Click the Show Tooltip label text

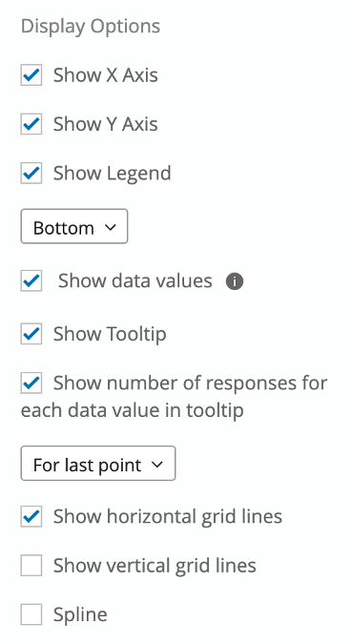[110, 334]
